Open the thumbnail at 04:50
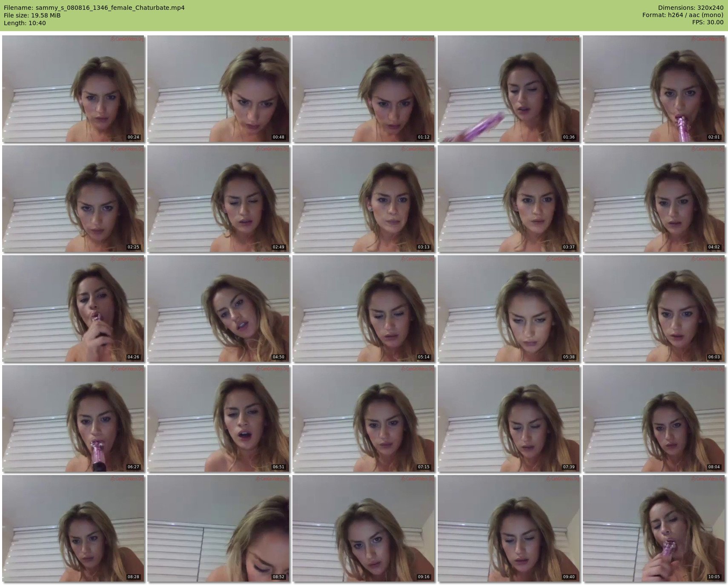 (x=218, y=308)
